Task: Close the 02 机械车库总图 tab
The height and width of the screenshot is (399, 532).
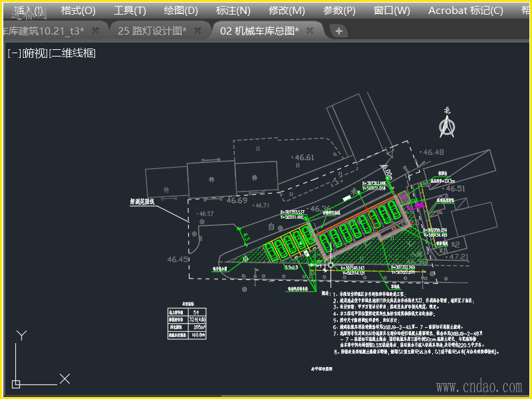Action: point(310,31)
